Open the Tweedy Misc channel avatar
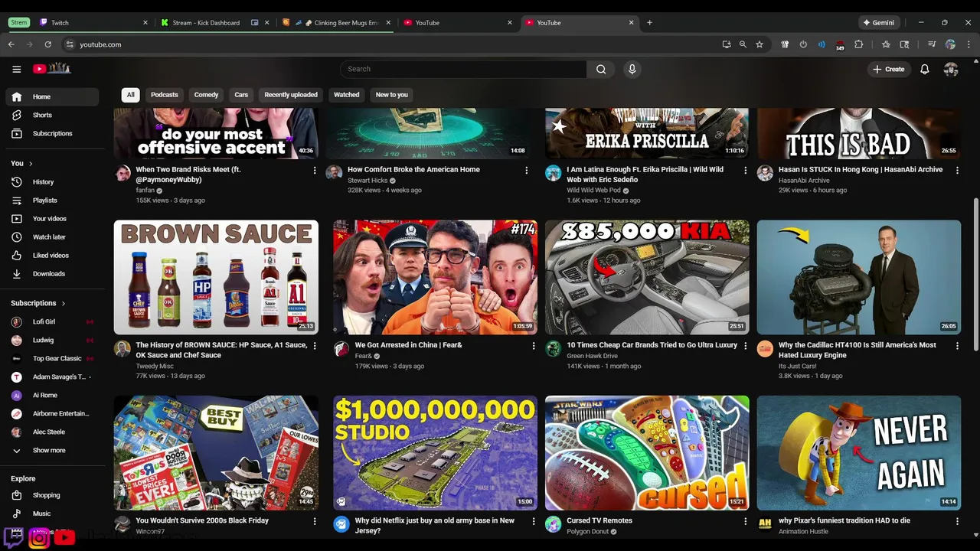 (x=122, y=349)
